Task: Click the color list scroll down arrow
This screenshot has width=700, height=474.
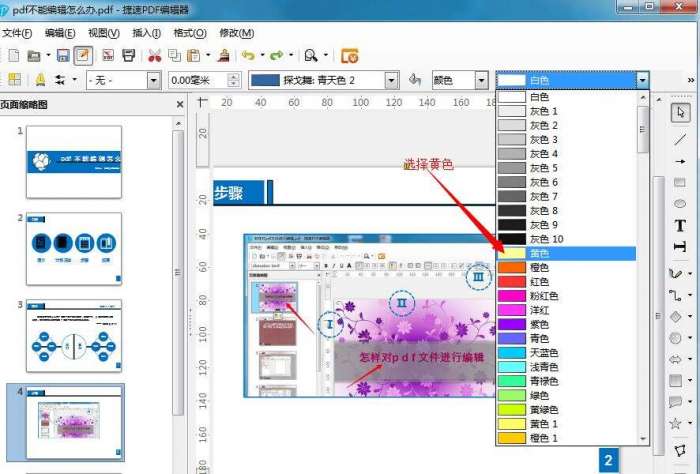Action: pyautogui.click(x=643, y=439)
